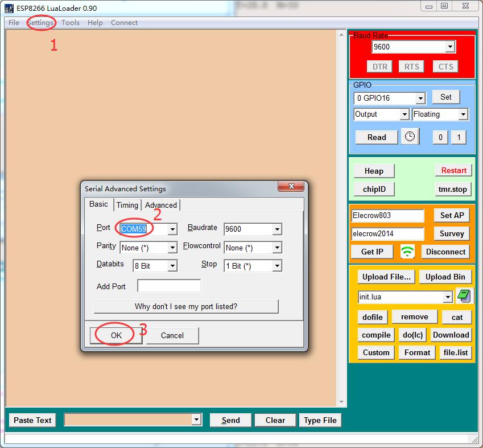Click the Format button
Screen dimensions: 483x448
(x=417, y=352)
